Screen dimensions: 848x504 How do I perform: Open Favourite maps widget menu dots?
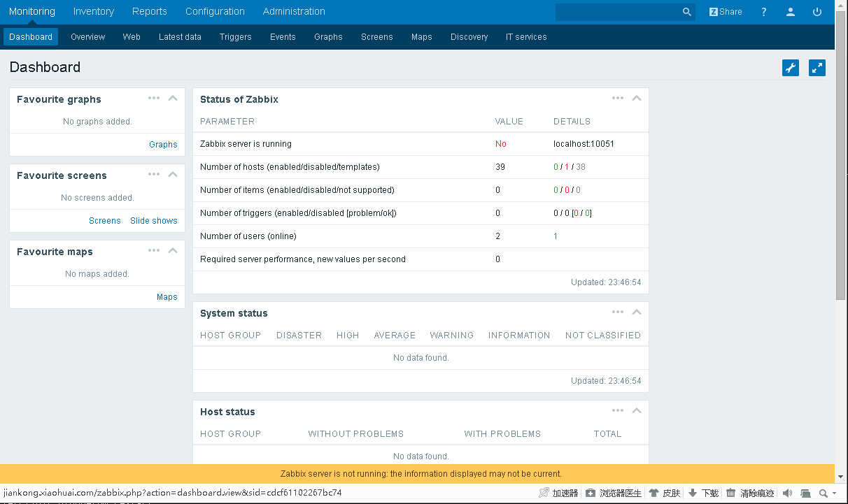click(x=154, y=250)
